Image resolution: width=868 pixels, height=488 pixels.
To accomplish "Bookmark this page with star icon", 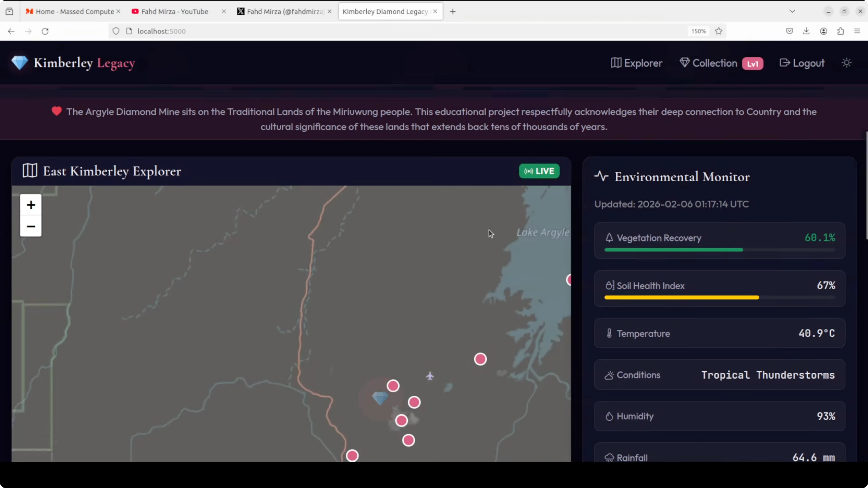I will pos(718,31).
